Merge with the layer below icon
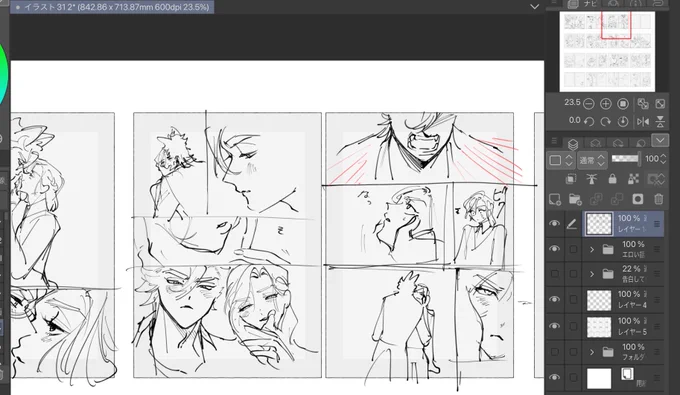 click(617, 199)
